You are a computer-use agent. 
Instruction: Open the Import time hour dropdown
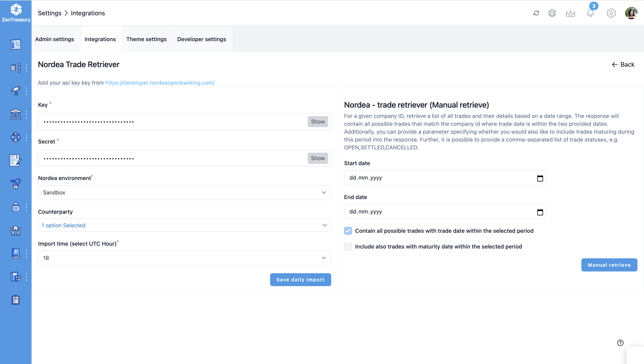[184, 258]
